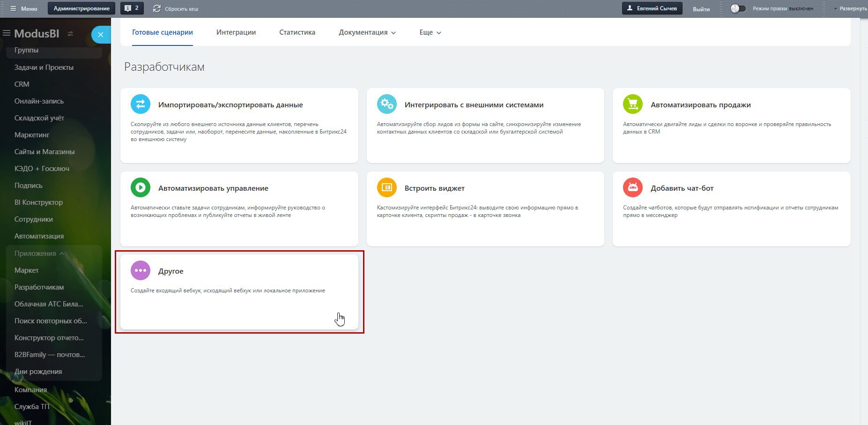
Task: Toggle the Режим правки switch
Action: tap(738, 8)
